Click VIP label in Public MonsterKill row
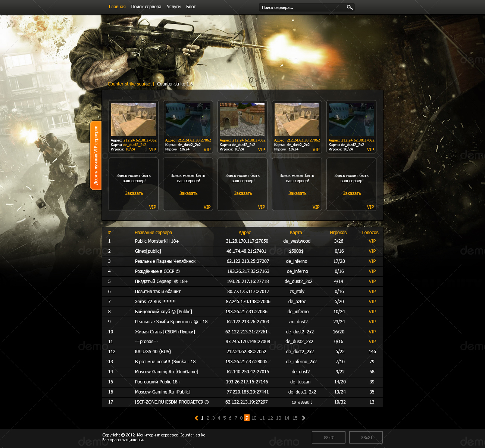This screenshot has height=448, width=485. [x=372, y=241]
